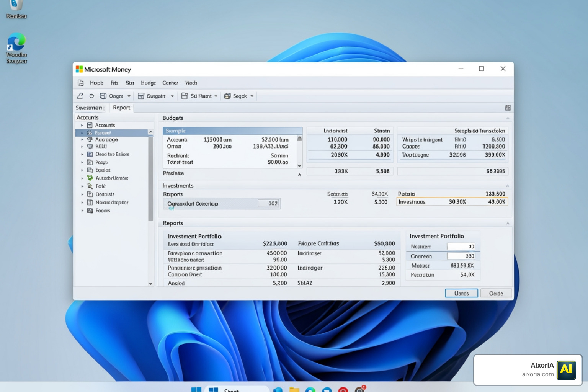Open the Hudge menu
588x392 pixels.
[x=148, y=83]
